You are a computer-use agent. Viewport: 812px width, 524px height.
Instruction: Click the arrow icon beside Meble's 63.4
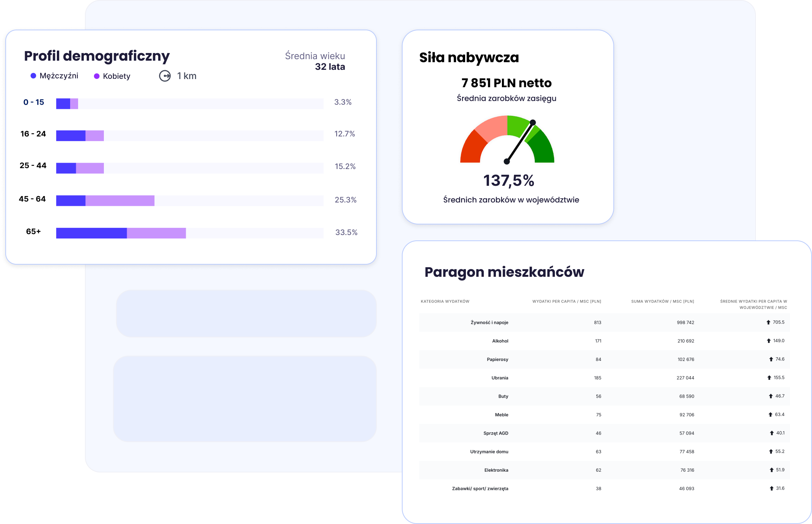click(x=771, y=414)
